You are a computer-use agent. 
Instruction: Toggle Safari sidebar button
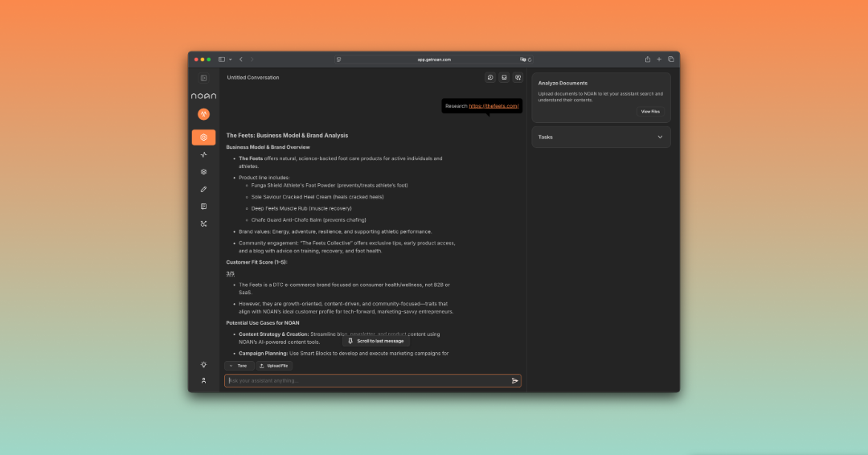pyautogui.click(x=222, y=59)
